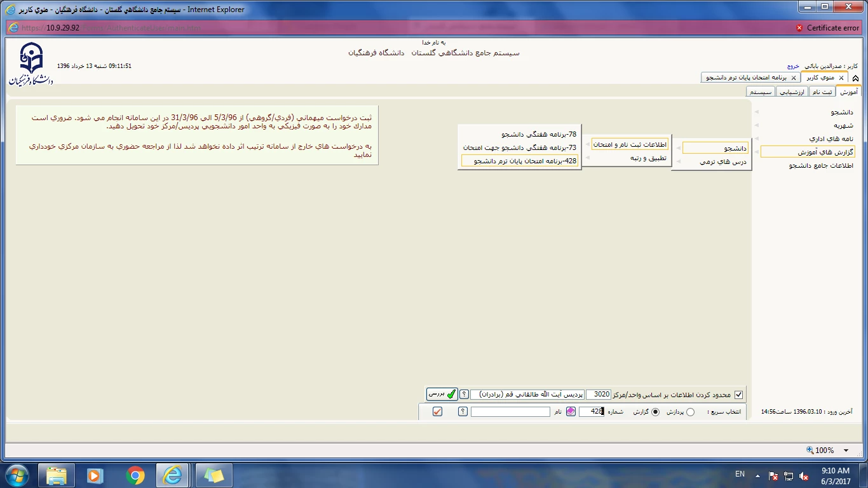The height and width of the screenshot is (488, 868).
Task: Click the collapse chevron icon beside منوي كاربر tab
Action: [x=855, y=78]
